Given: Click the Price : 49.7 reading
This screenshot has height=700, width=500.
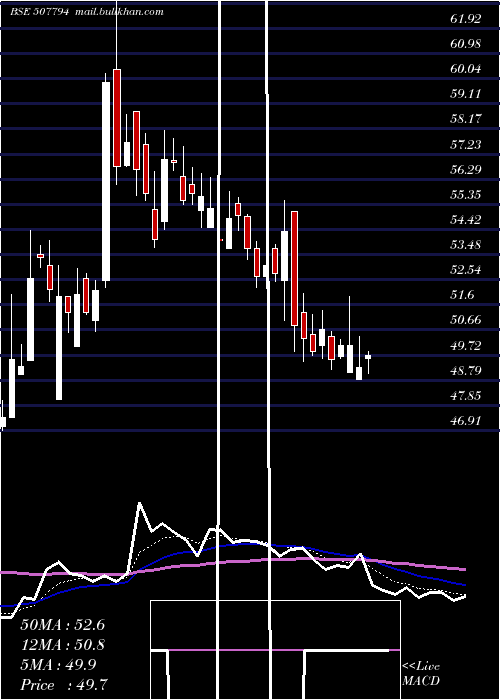Looking at the screenshot, I should click(x=64, y=685).
